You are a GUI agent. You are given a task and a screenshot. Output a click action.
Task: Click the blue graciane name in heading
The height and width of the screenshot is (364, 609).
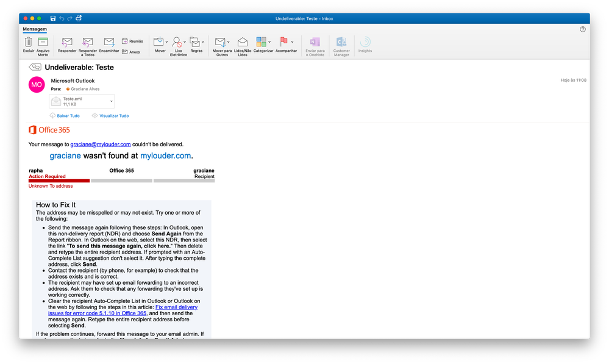(65, 155)
